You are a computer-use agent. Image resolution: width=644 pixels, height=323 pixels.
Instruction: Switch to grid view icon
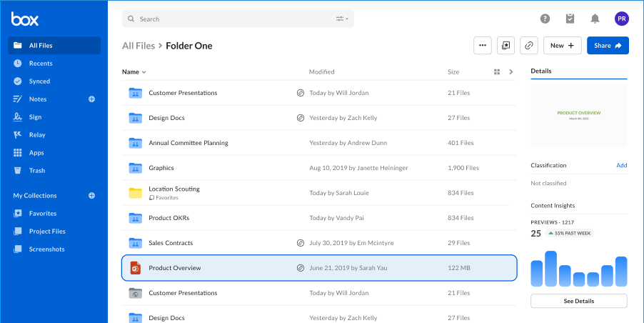(496, 72)
